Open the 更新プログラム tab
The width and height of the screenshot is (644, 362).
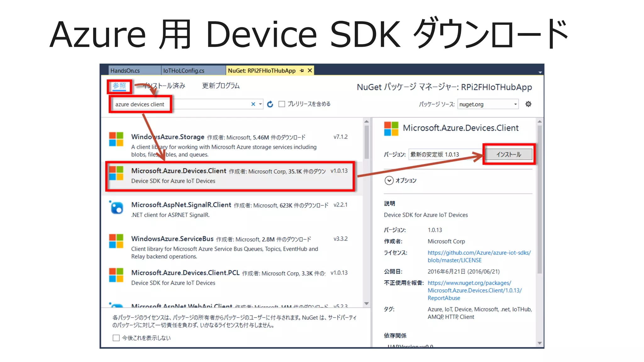(x=221, y=86)
